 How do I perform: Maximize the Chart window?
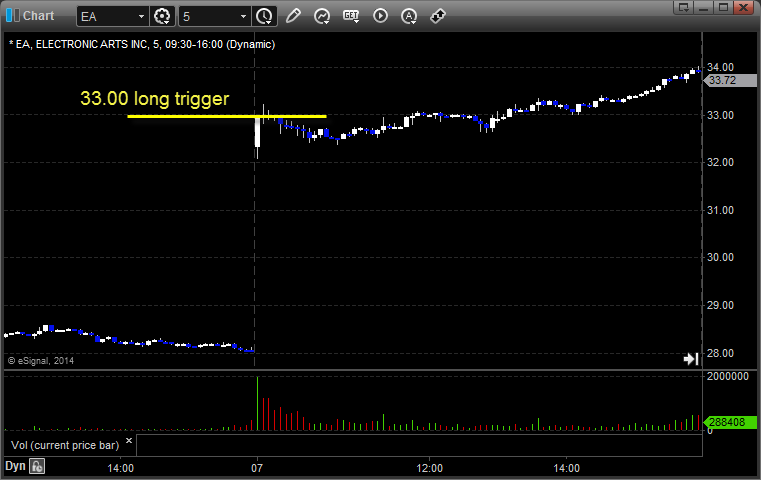[x=723, y=7]
